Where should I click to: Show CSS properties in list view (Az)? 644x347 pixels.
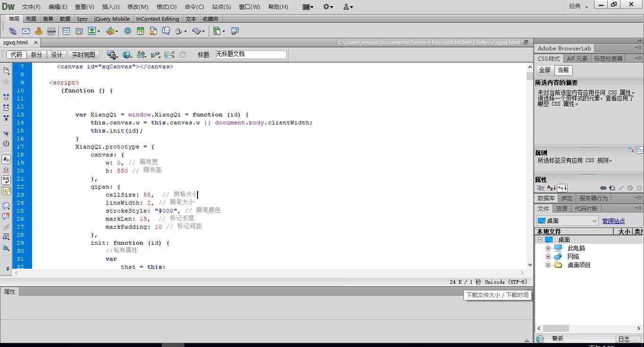point(551,188)
